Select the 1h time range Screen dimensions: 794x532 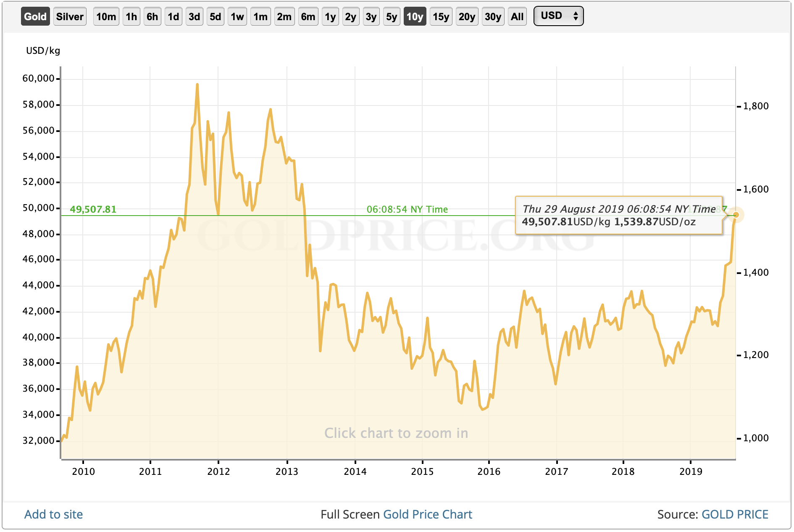(131, 17)
